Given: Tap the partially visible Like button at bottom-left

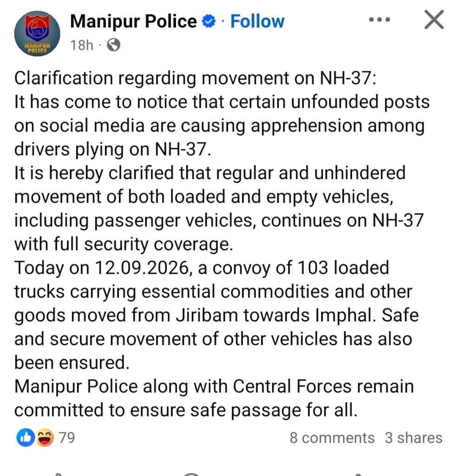Looking at the screenshot, I should pos(58,474).
